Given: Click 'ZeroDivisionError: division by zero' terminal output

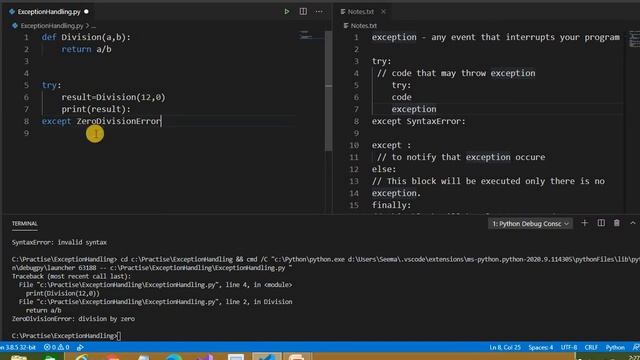Looking at the screenshot, I should (x=73, y=319).
